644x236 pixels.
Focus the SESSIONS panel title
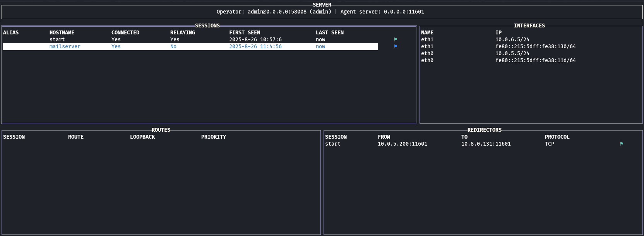pos(207,26)
